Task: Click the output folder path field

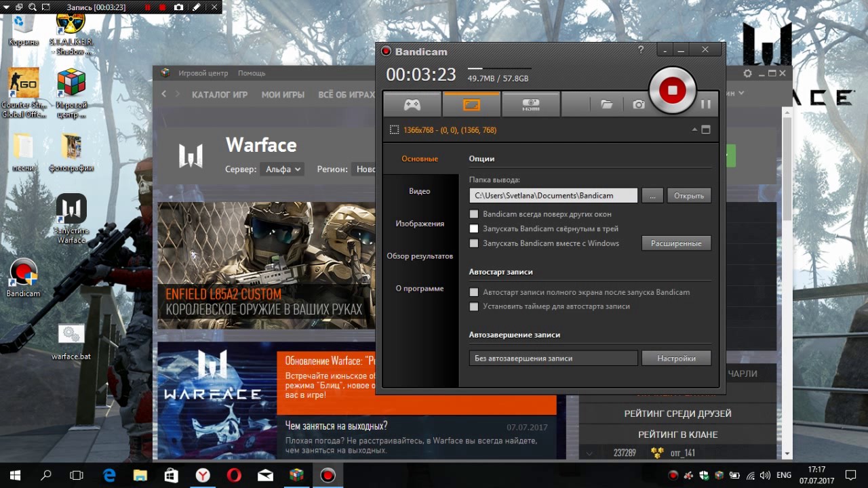Action: 553,195
